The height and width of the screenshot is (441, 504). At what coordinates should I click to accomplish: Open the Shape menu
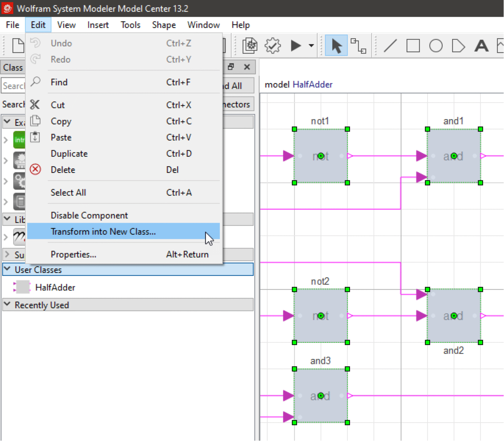[164, 25]
